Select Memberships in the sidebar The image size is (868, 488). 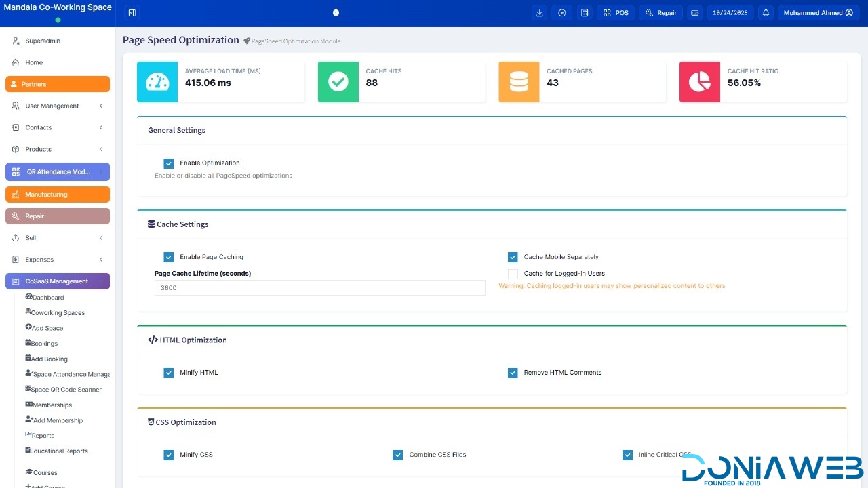pos(52,405)
